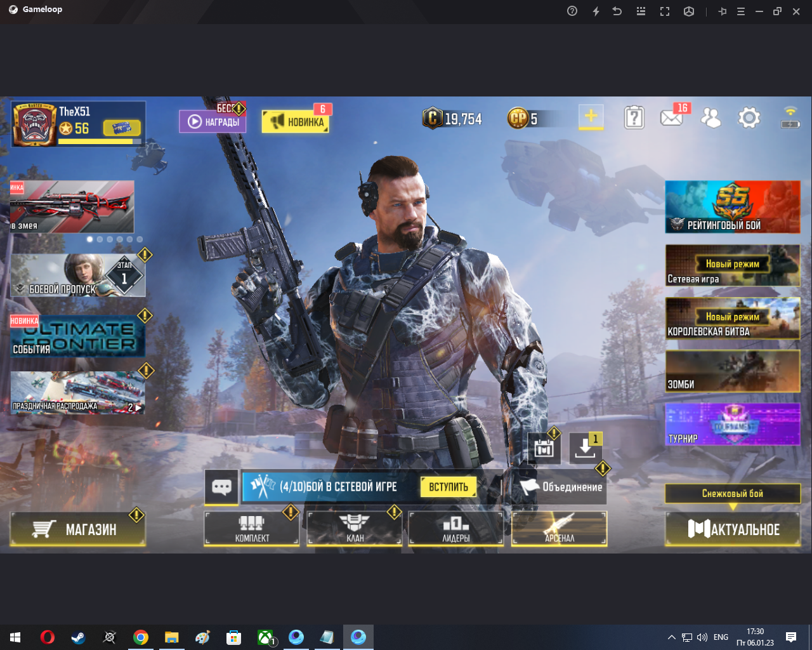
Task: Expand hidden system tray icons chevron
Action: coord(671,637)
